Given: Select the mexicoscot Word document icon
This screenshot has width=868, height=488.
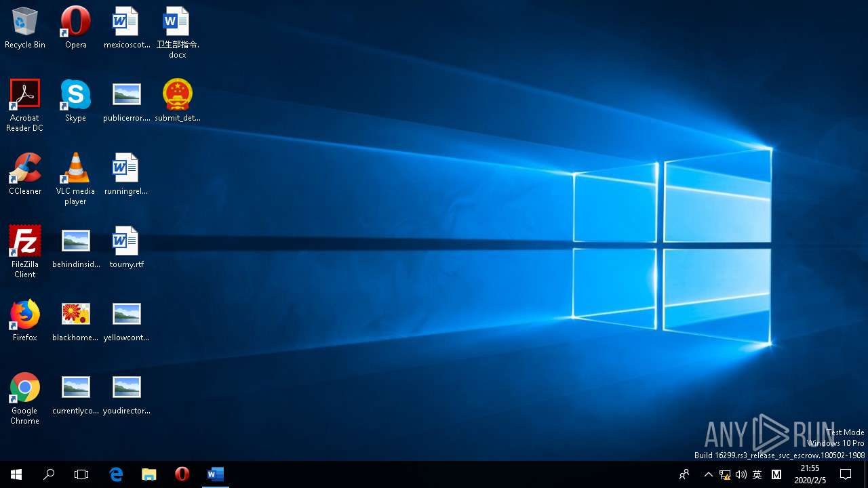Looking at the screenshot, I should click(x=126, y=28).
